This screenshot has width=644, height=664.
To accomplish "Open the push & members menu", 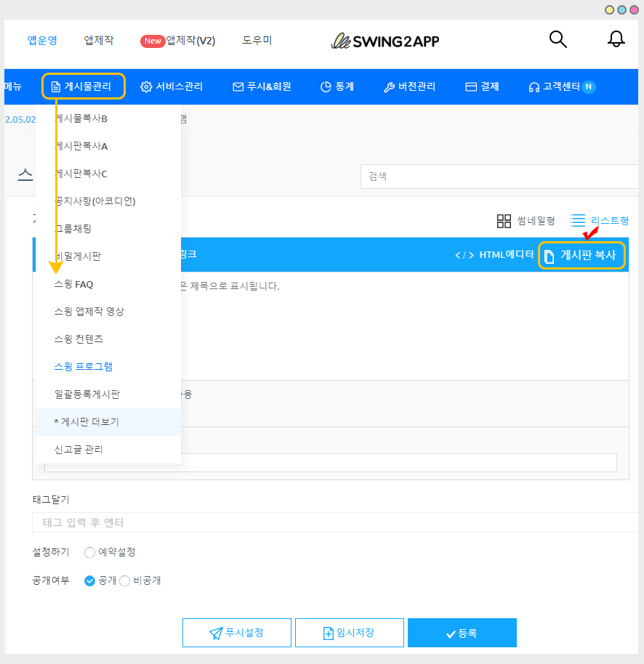I will coord(262,86).
